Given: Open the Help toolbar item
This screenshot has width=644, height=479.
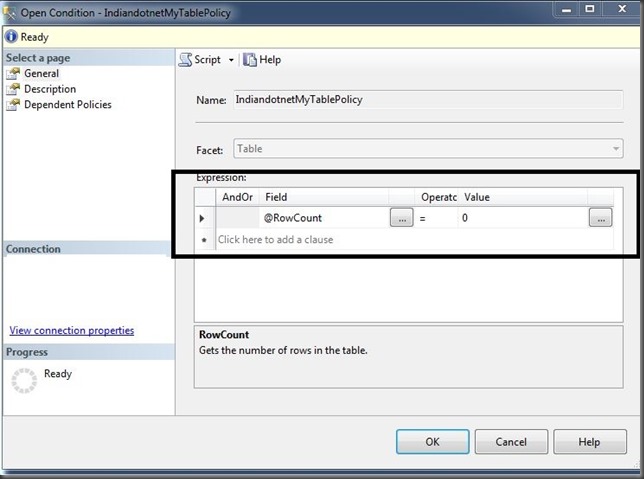Looking at the screenshot, I should [x=262, y=60].
